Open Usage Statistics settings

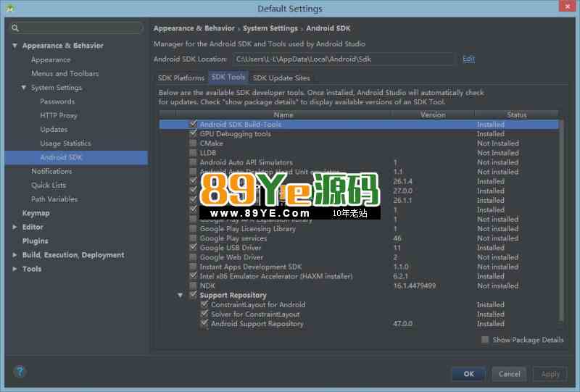click(65, 143)
